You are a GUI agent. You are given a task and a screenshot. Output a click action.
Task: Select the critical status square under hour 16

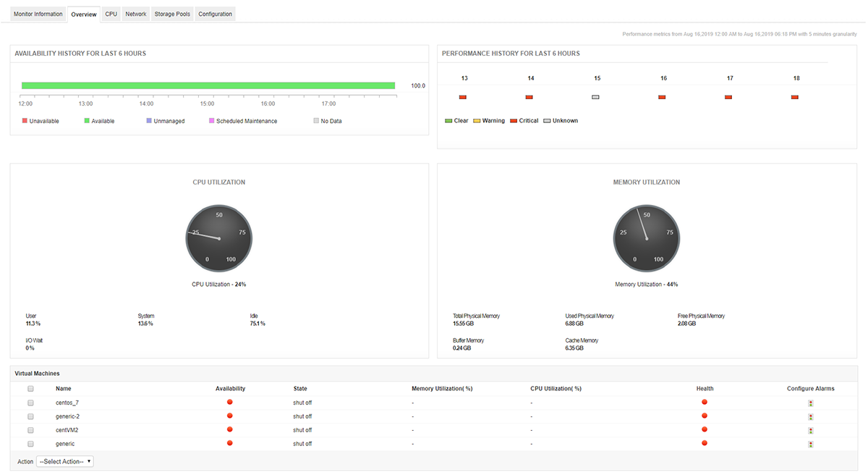coord(662,96)
